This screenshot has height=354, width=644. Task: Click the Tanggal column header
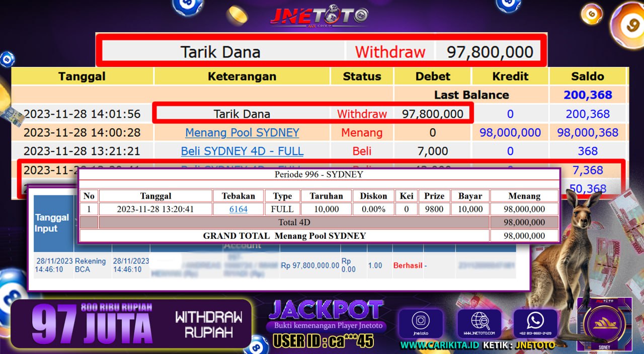coord(82,76)
